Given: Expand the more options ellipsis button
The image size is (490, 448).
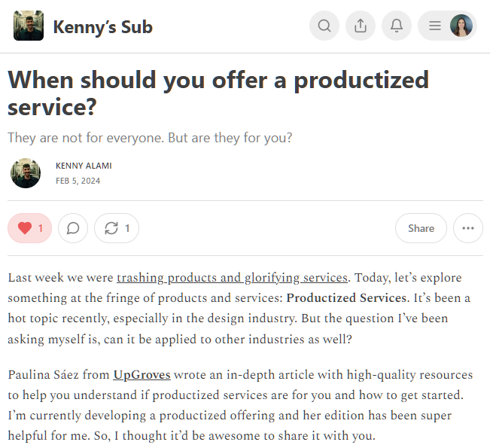Looking at the screenshot, I should [x=468, y=228].
